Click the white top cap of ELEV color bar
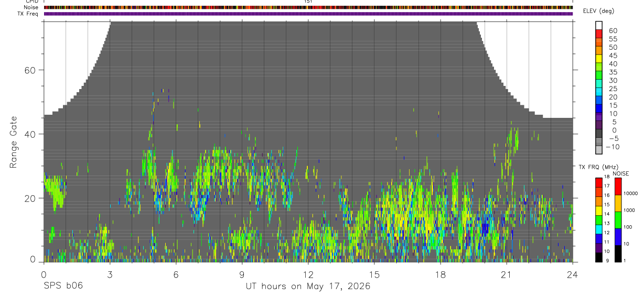 click(599, 25)
